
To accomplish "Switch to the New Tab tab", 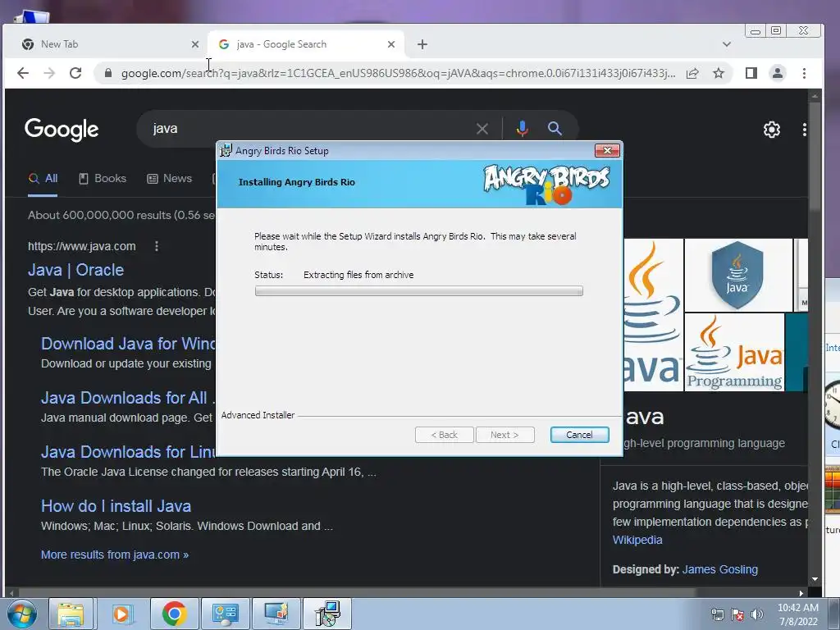I will tap(106, 44).
